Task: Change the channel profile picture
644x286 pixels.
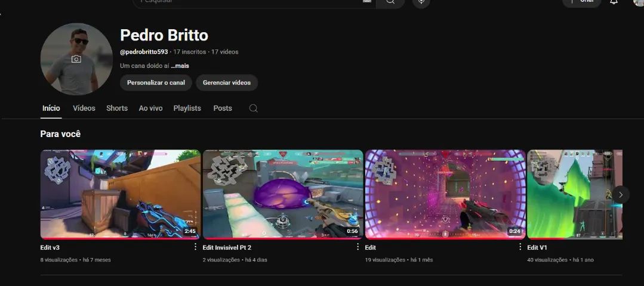Action: coord(76,59)
